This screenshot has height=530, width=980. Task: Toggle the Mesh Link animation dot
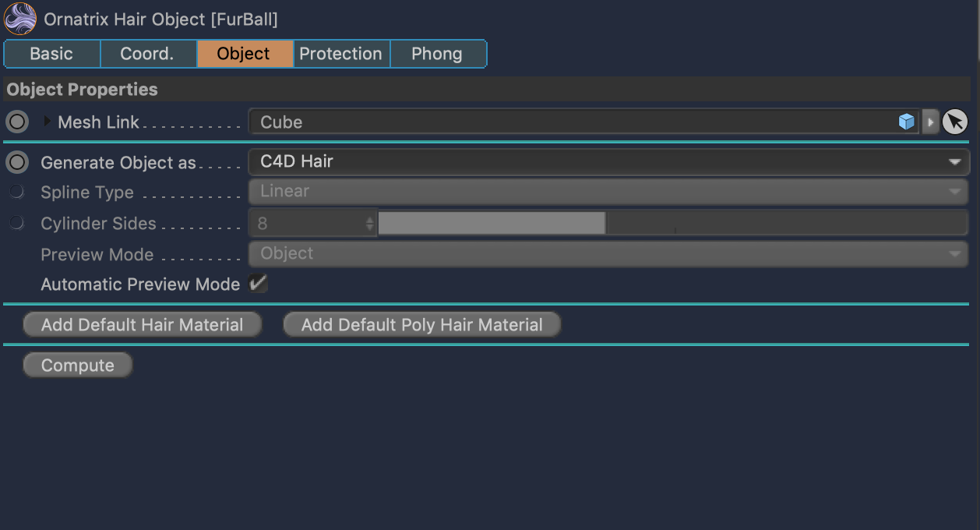17,122
